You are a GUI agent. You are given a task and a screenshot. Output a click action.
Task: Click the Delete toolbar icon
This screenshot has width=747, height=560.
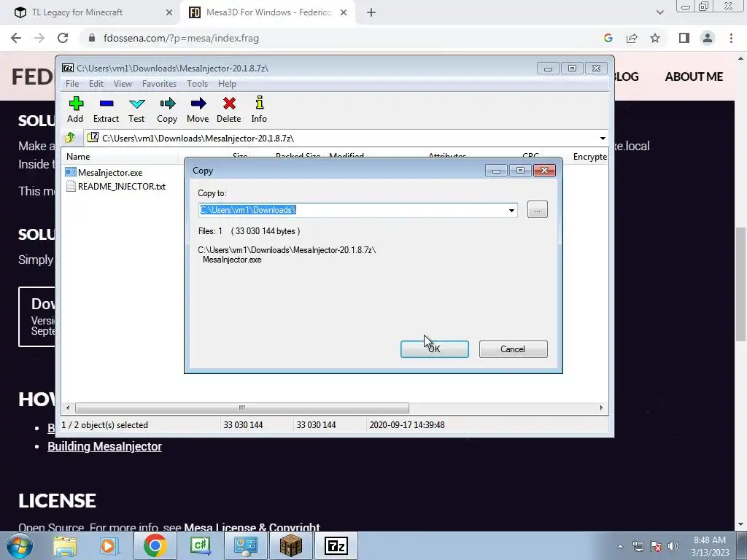[228, 109]
